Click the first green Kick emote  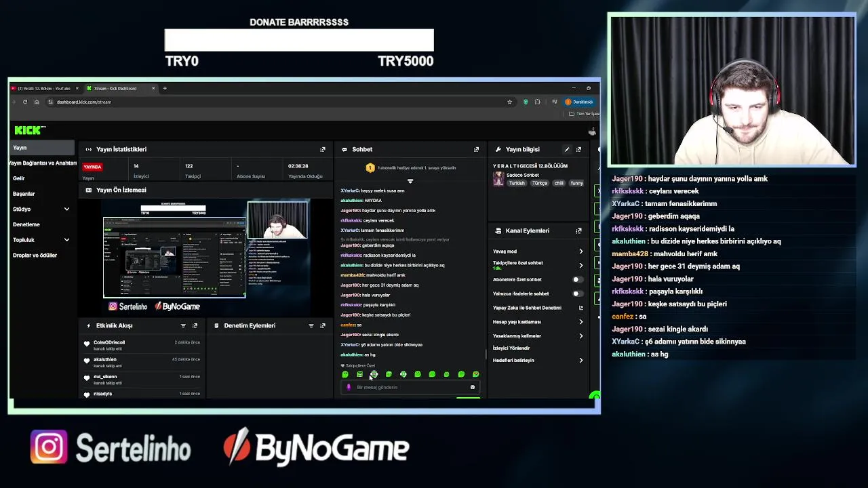click(345, 374)
